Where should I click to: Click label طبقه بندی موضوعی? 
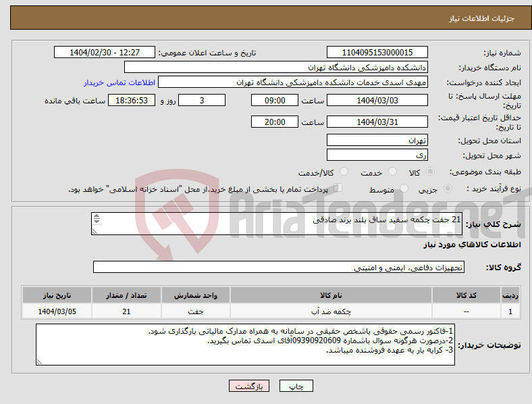pos(485,172)
